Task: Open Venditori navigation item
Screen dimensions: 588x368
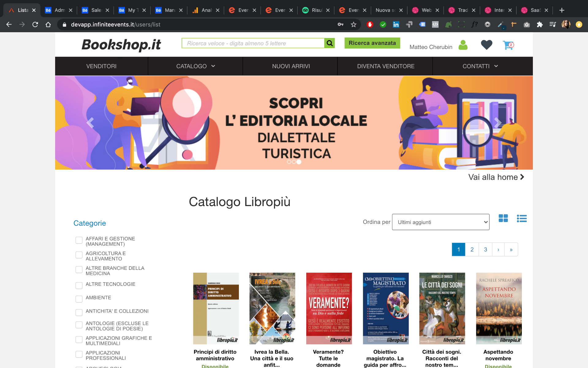Action: pos(101,66)
